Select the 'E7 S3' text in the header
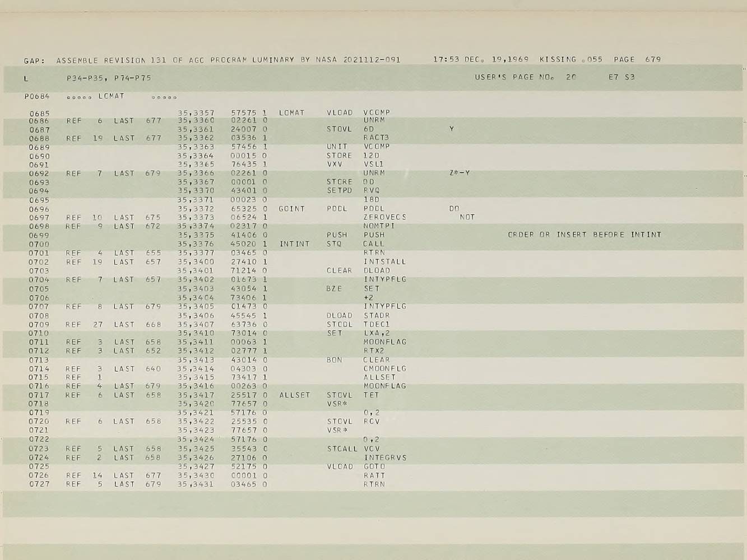This screenshot has height=560, width=747. (621, 77)
